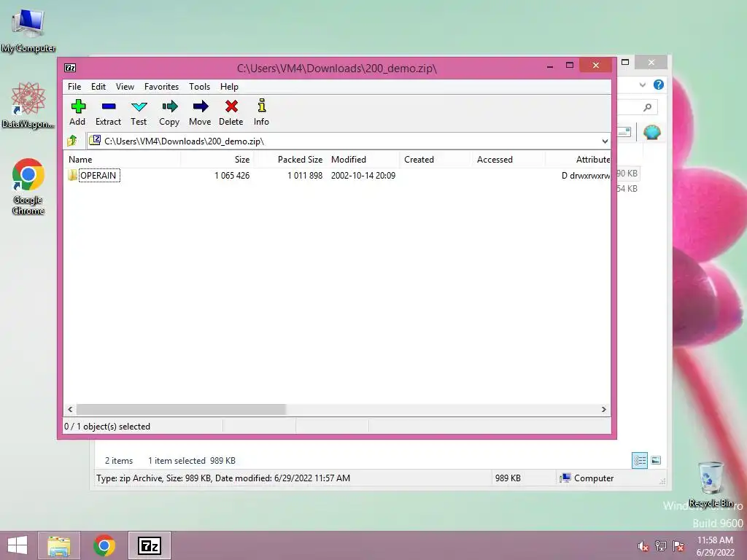
Task: Sort by Attributes column header
Action: pyautogui.click(x=578, y=160)
